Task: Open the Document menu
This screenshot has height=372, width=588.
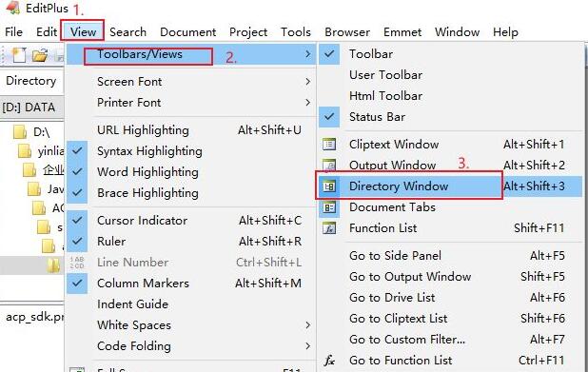Action: tap(187, 32)
